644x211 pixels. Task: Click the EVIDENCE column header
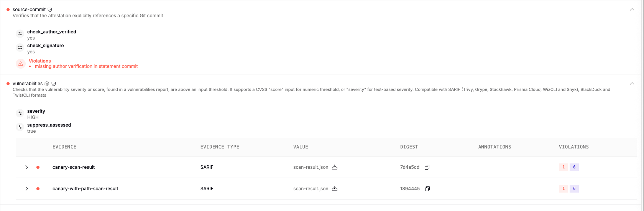pyautogui.click(x=64, y=147)
